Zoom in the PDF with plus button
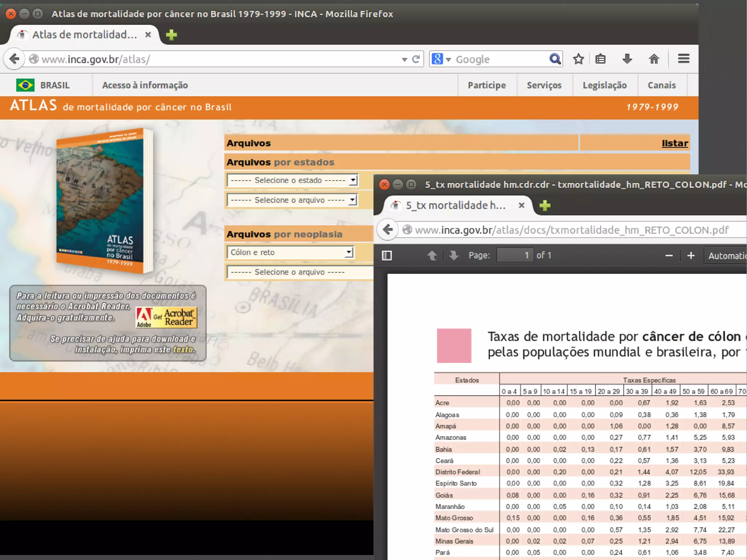747x560 pixels. tap(690, 256)
